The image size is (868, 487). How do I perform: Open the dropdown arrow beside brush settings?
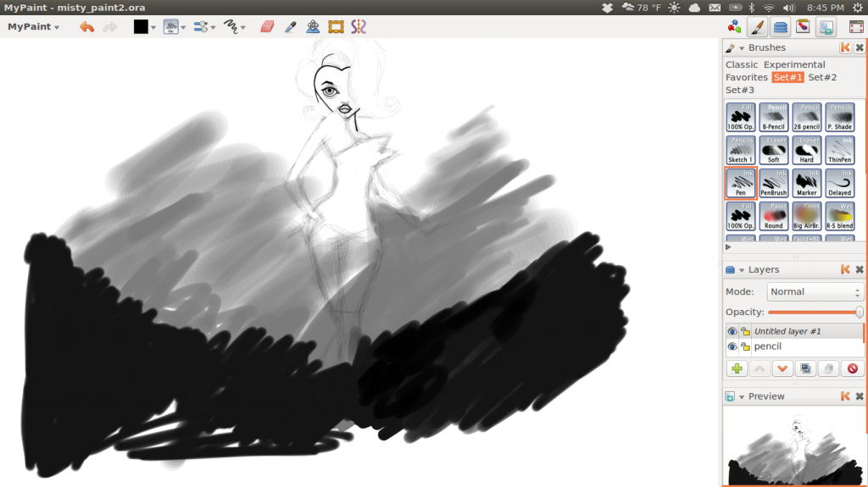tap(213, 27)
